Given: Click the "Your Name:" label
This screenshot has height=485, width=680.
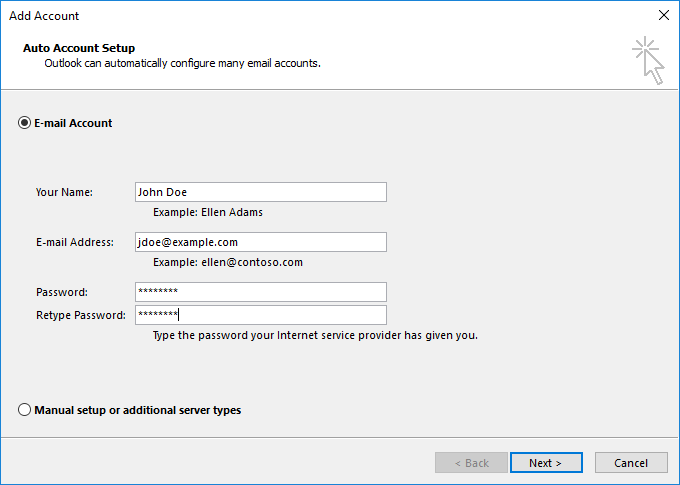Looking at the screenshot, I should [64, 192].
